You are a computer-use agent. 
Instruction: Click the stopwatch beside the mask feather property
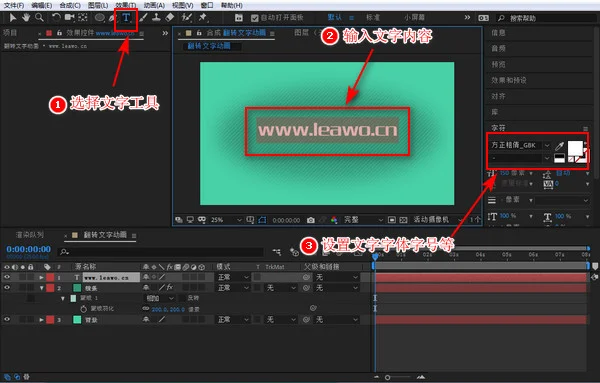[83, 309]
